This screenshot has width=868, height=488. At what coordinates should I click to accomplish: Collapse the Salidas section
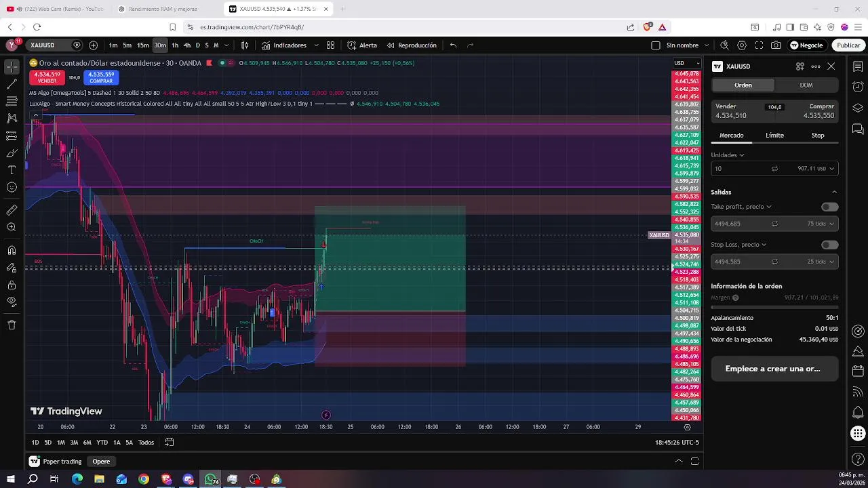point(834,192)
